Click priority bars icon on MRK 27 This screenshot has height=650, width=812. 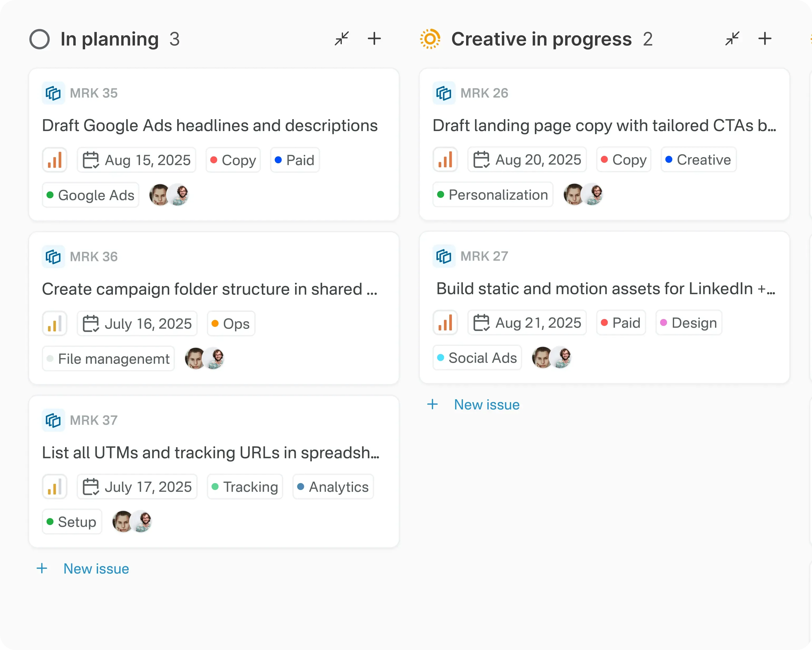coord(445,323)
